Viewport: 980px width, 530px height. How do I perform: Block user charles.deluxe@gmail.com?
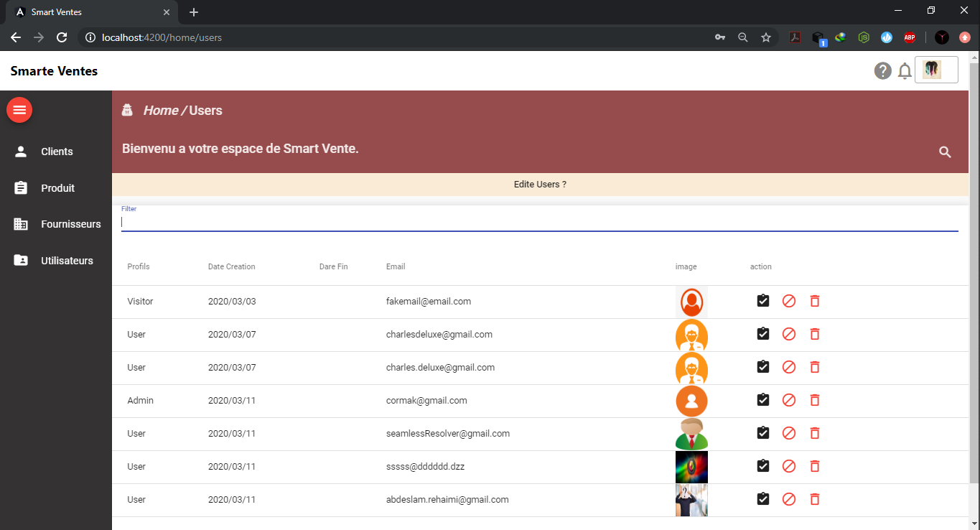[x=789, y=367]
